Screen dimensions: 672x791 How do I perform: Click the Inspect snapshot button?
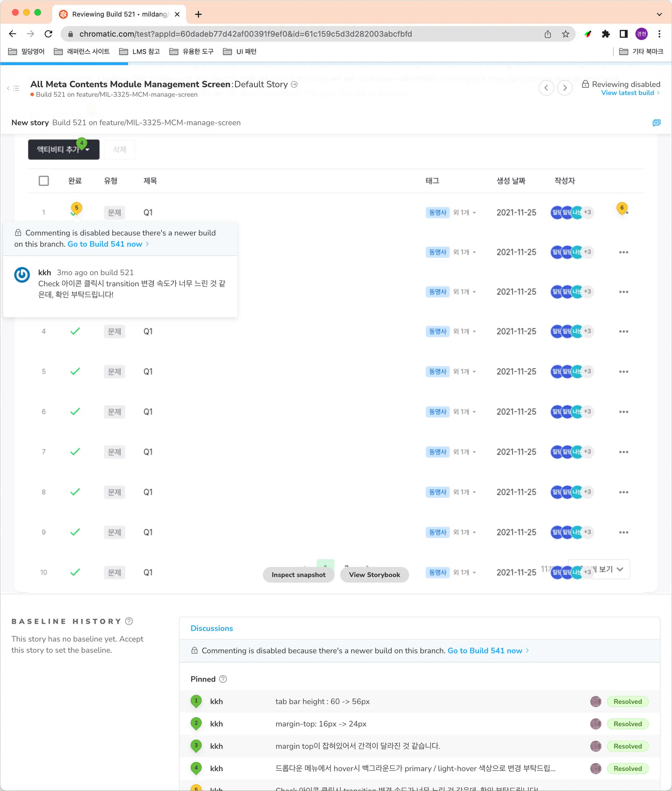(298, 575)
